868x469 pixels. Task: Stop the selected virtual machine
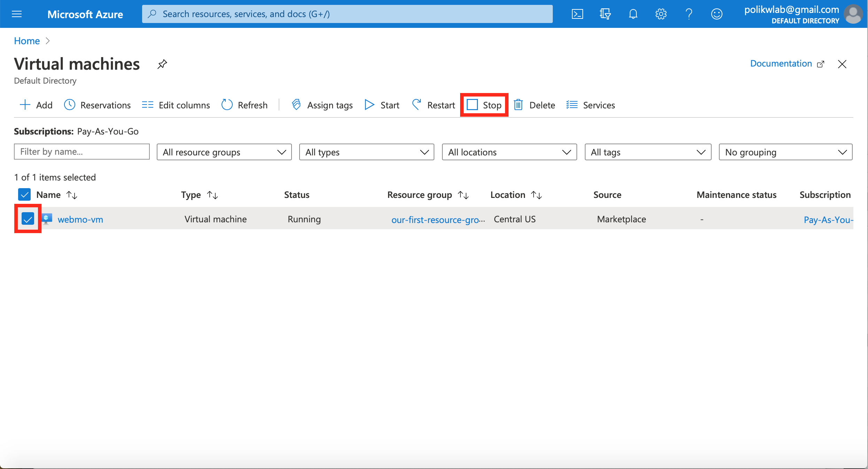click(x=484, y=105)
